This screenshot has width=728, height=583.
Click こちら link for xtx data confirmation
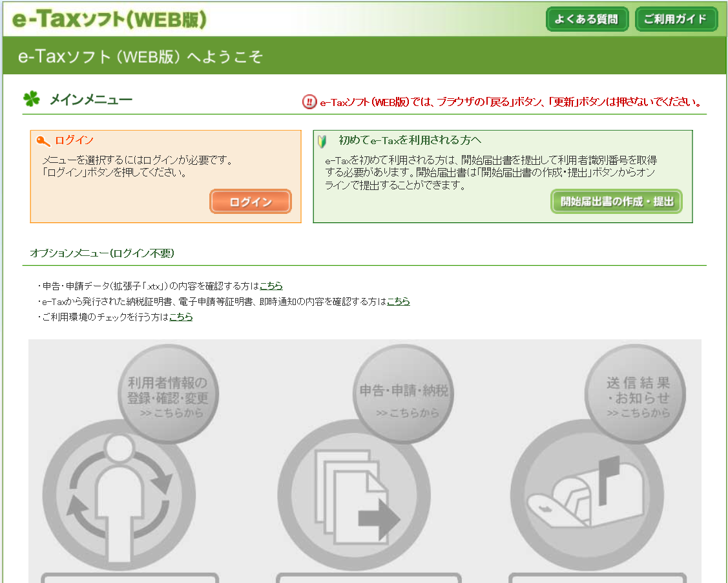pos(271,286)
